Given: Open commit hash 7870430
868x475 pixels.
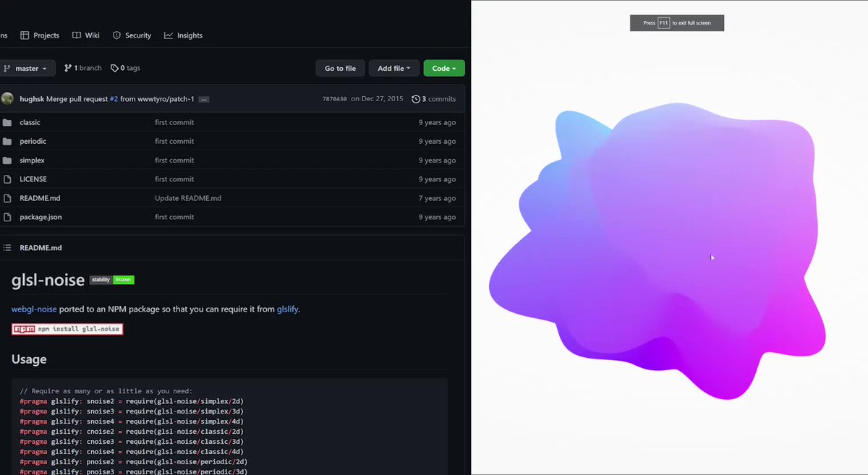Looking at the screenshot, I should [x=334, y=99].
